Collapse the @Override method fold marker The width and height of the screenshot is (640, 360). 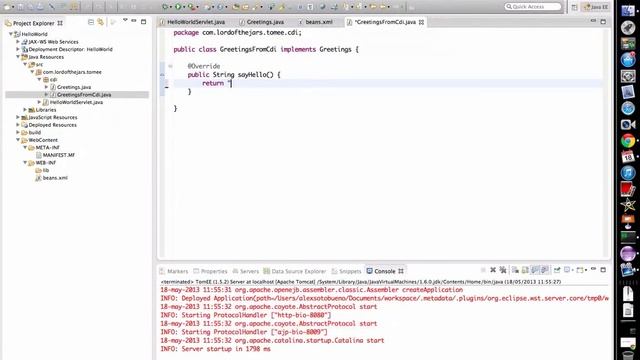click(x=170, y=66)
